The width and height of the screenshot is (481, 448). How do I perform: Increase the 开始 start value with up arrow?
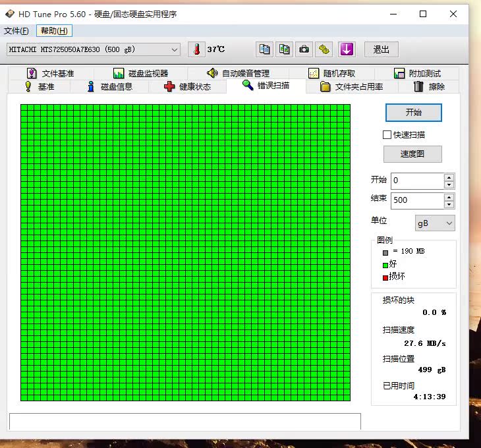click(449, 177)
